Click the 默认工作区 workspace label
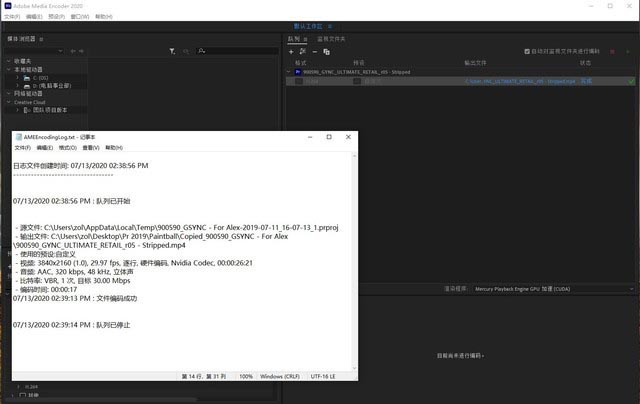Screen dimensions: 640x404 click(308, 27)
